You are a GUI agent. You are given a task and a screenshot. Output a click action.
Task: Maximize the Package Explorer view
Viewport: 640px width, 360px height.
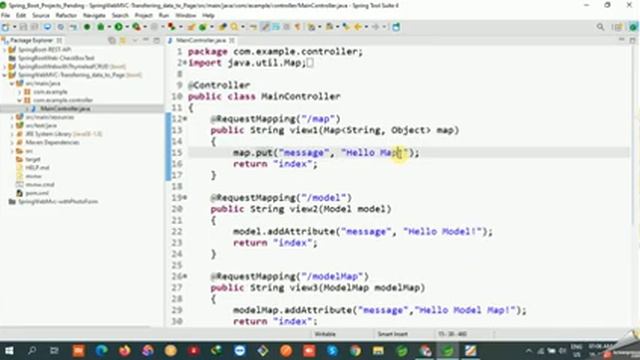(157, 40)
